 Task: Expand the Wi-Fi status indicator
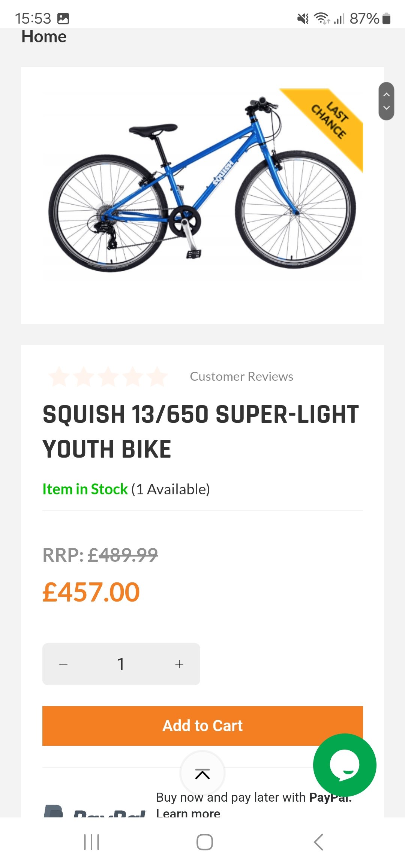(321, 18)
